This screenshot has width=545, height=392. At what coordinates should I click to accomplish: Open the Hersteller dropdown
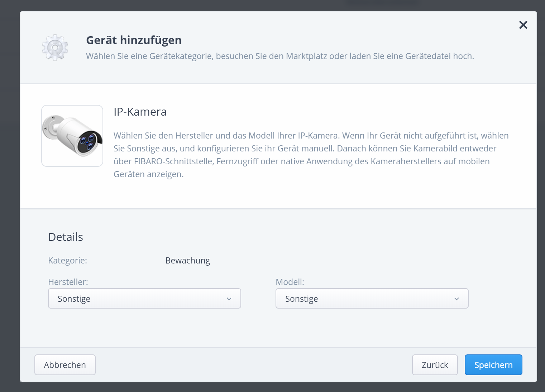pyautogui.click(x=144, y=299)
